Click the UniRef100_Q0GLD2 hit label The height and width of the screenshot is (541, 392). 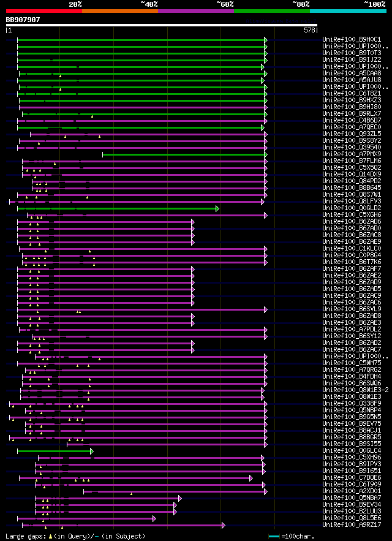[x=352, y=208]
